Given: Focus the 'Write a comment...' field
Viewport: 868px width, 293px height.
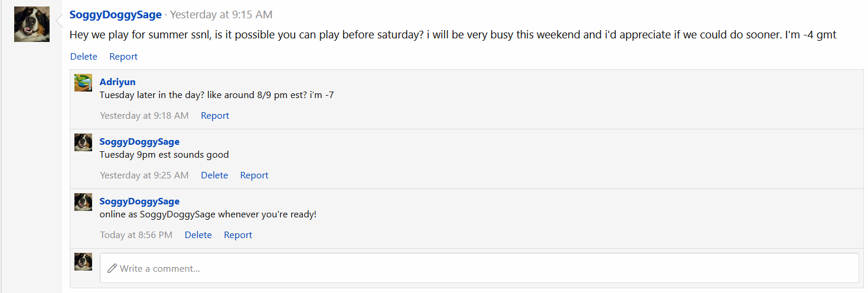Looking at the screenshot, I should [479, 268].
